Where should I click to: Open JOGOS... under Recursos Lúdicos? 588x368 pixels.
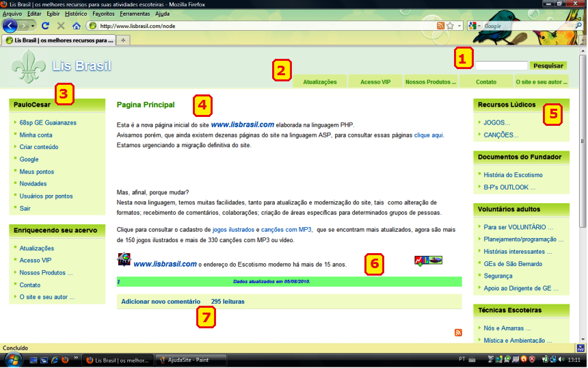coord(496,122)
